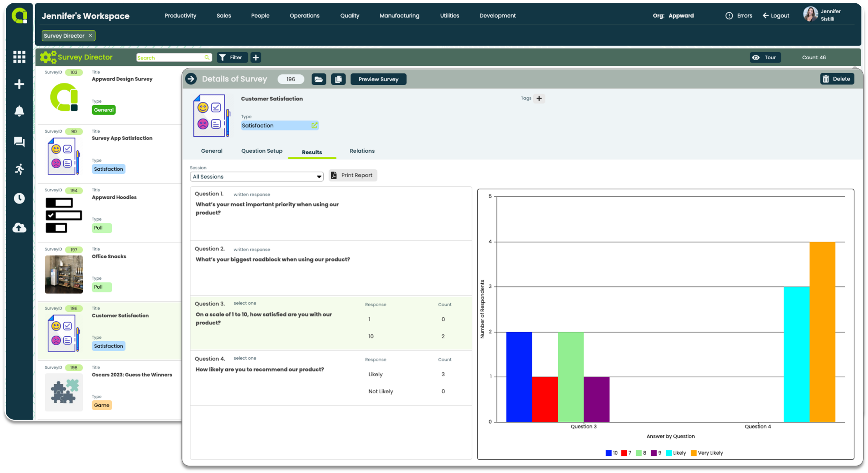Screen dimensions: 868x473
Task: Select the Results tab
Action: click(x=312, y=152)
